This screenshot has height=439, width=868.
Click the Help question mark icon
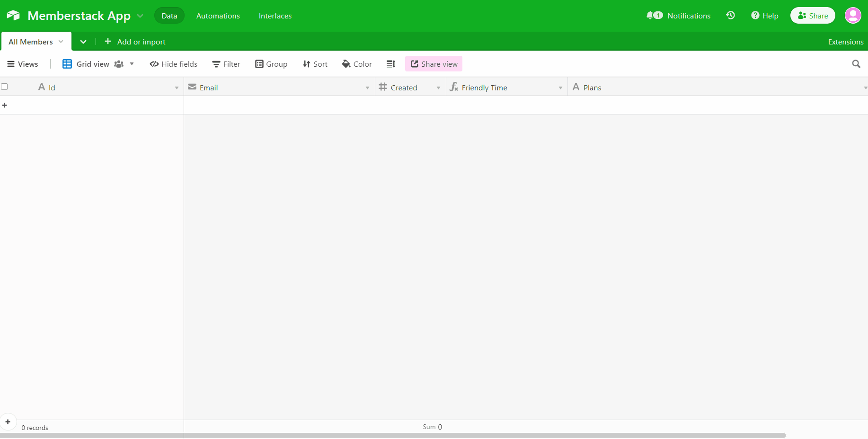point(755,16)
